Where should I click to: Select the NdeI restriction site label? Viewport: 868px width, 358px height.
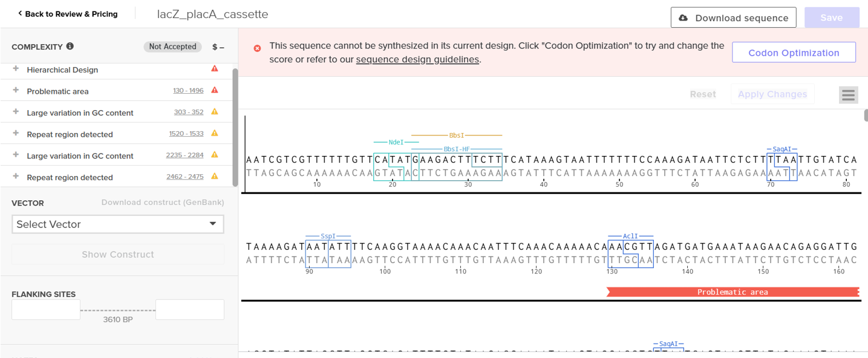pos(396,142)
